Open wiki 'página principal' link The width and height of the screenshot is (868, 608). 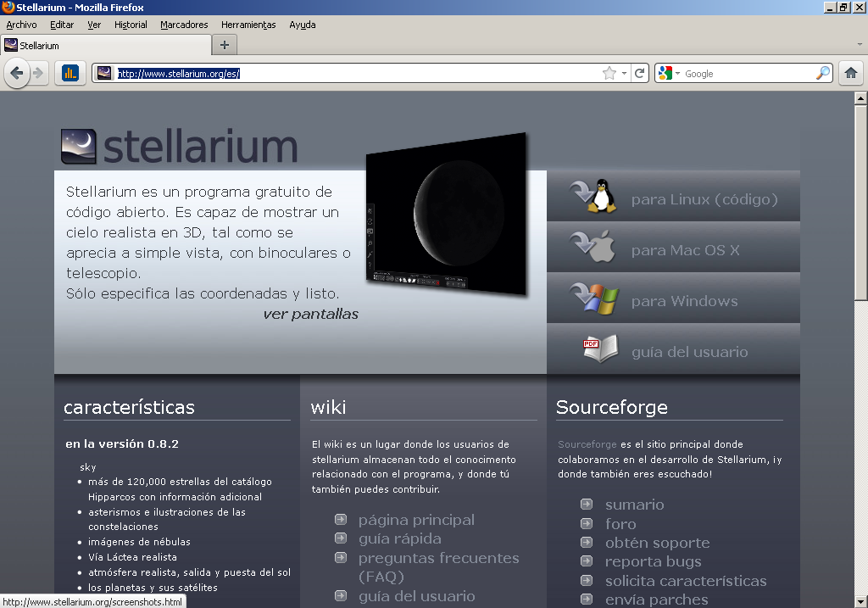416,520
